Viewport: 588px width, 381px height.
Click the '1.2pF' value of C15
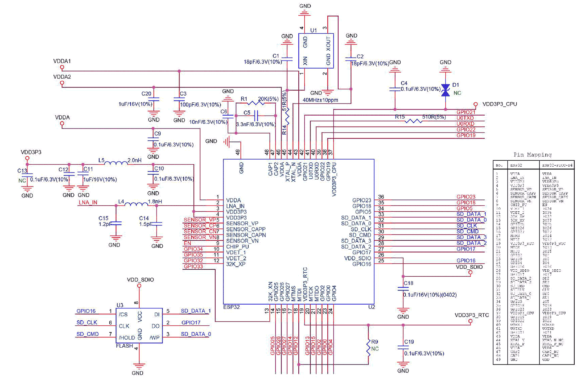105,224
